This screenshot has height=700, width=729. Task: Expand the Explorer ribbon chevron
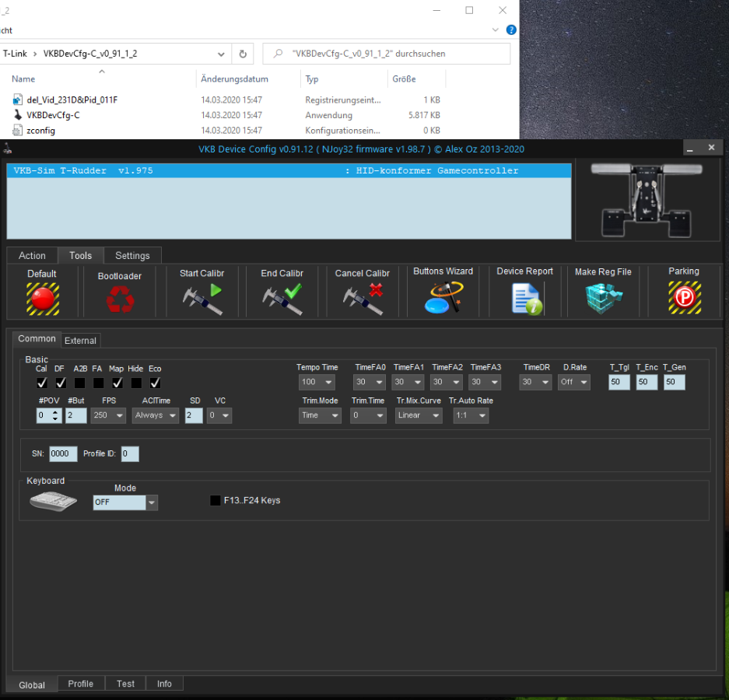pyautogui.click(x=495, y=30)
